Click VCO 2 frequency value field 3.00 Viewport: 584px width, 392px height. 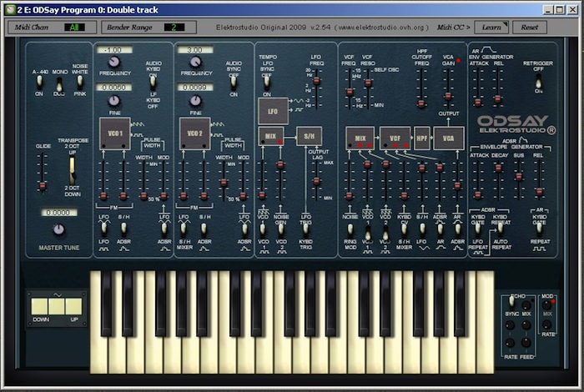195,49
